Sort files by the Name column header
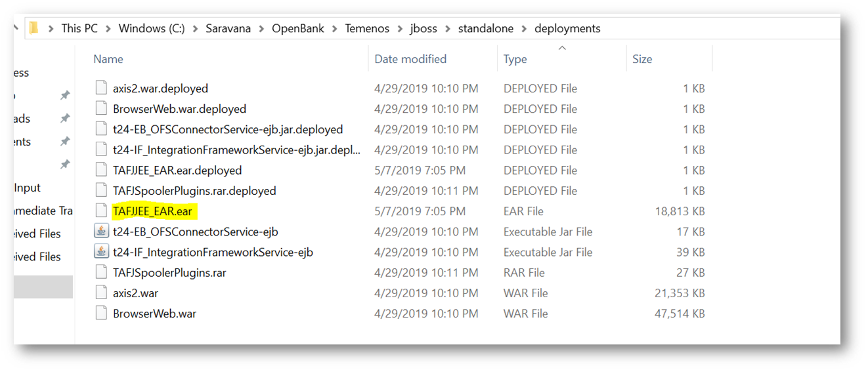The image size is (868, 372). [108, 59]
